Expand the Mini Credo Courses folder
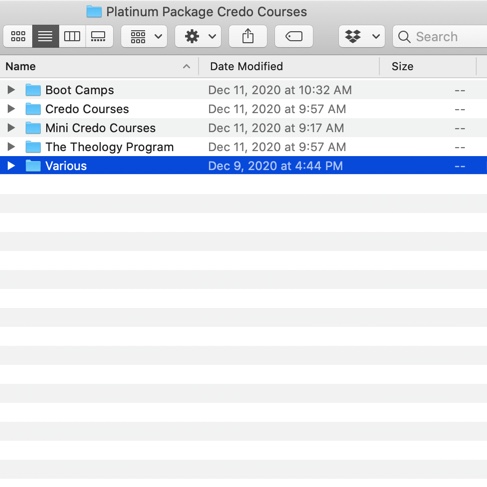Screen dimensions: 487x487 11,128
